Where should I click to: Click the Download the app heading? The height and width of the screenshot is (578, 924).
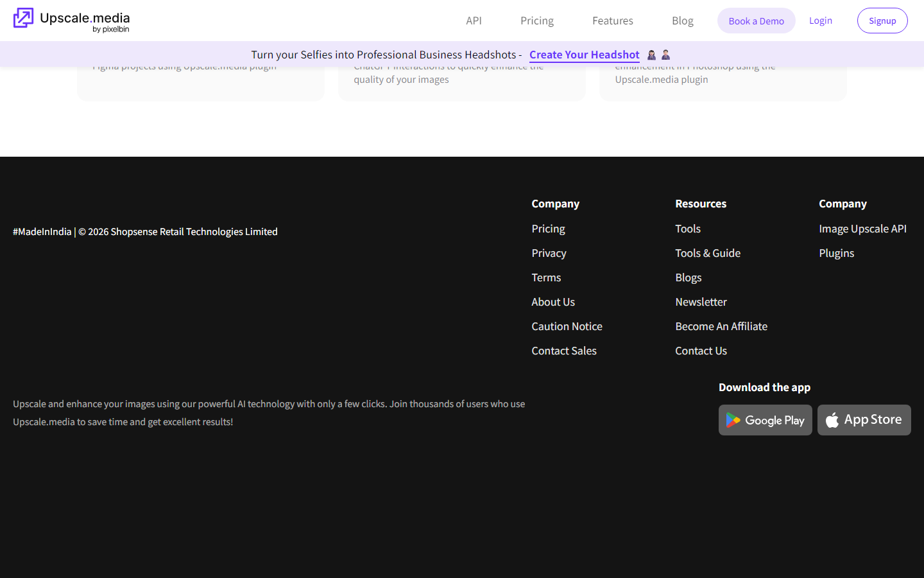[765, 387]
